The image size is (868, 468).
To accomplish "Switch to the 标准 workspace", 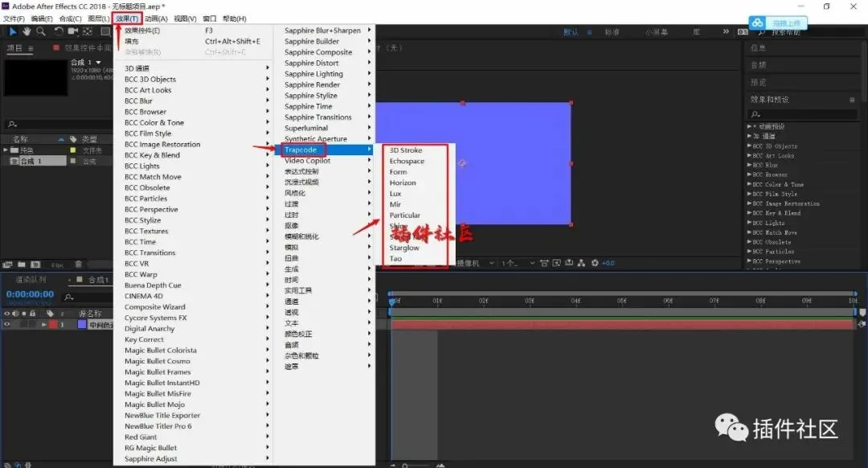I will click(612, 32).
